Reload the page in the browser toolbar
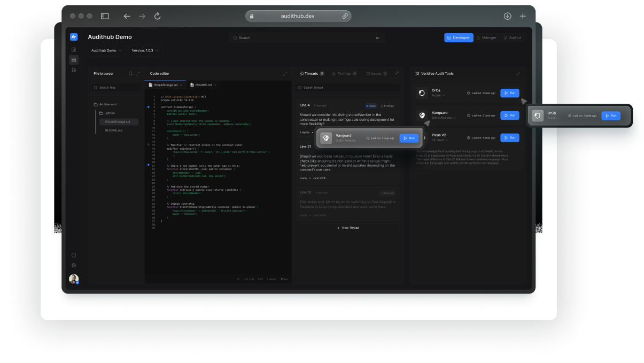The width and height of the screenshot is (644, 363). pos(157,17)
